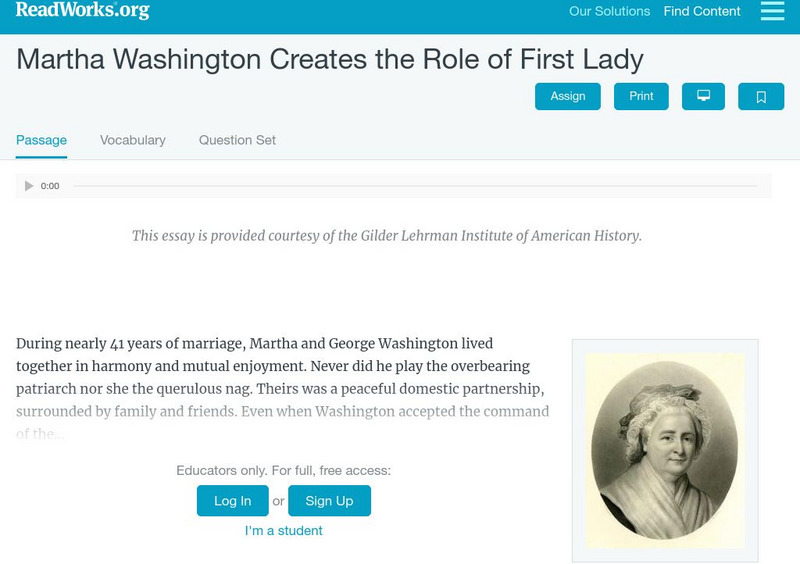Follow the "I'm a student" link

[284, 531]
